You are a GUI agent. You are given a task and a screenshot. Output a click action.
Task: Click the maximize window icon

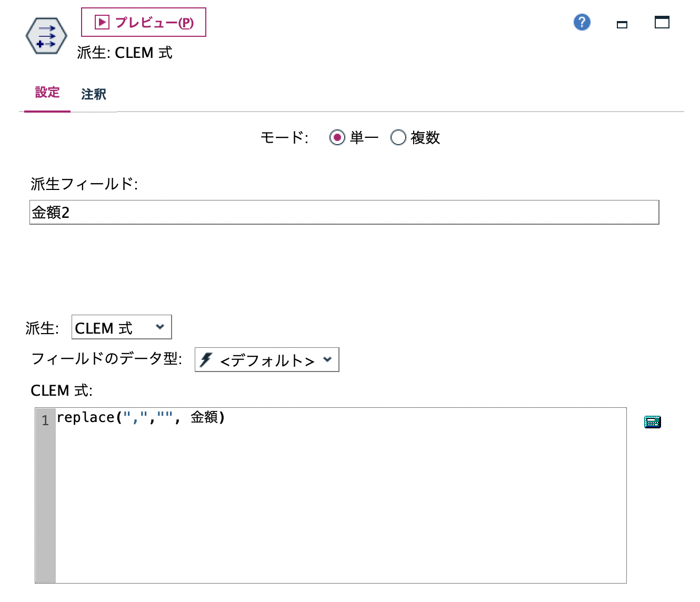(662, 22)
